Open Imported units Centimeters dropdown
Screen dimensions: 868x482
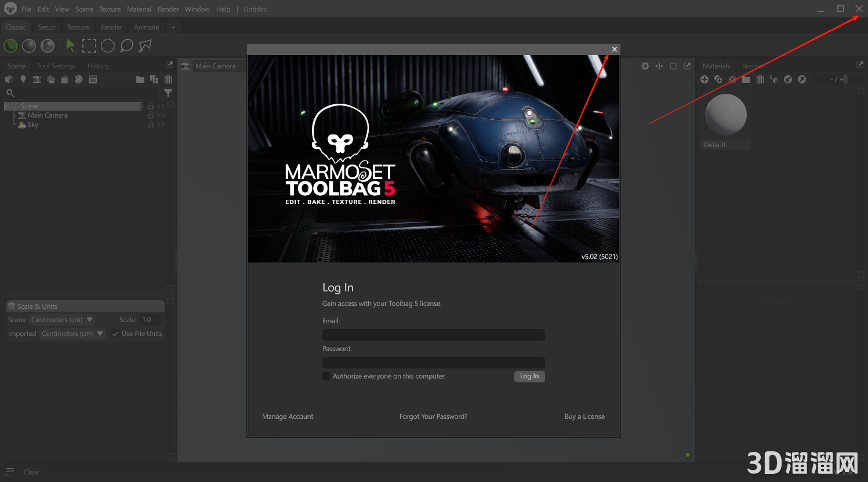tap(72, 334)
